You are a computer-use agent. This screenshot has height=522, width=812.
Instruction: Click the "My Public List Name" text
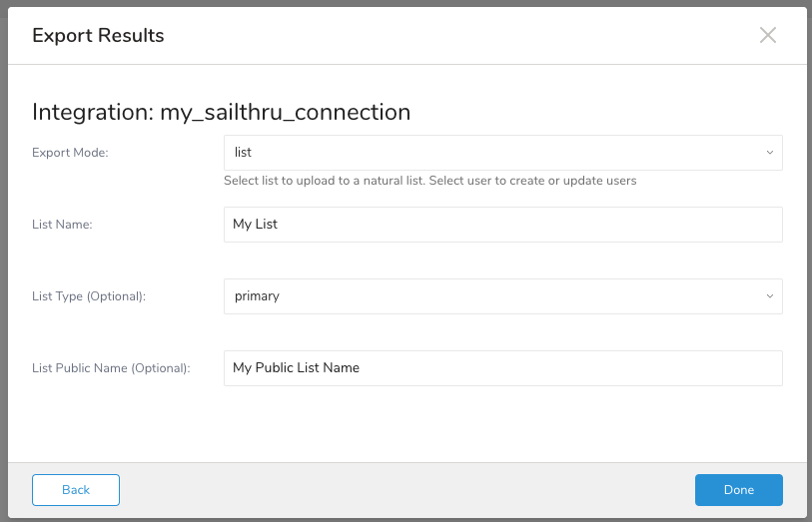click(296, 367)
